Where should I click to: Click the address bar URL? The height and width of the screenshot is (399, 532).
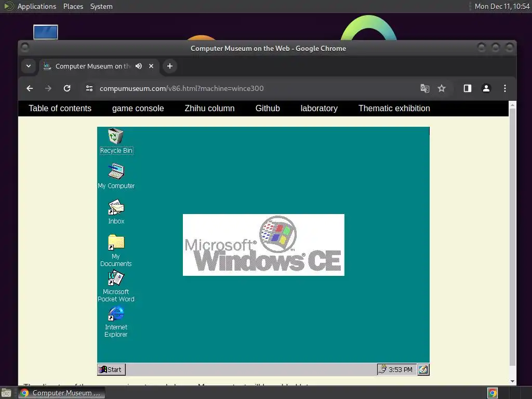point(181,88)
